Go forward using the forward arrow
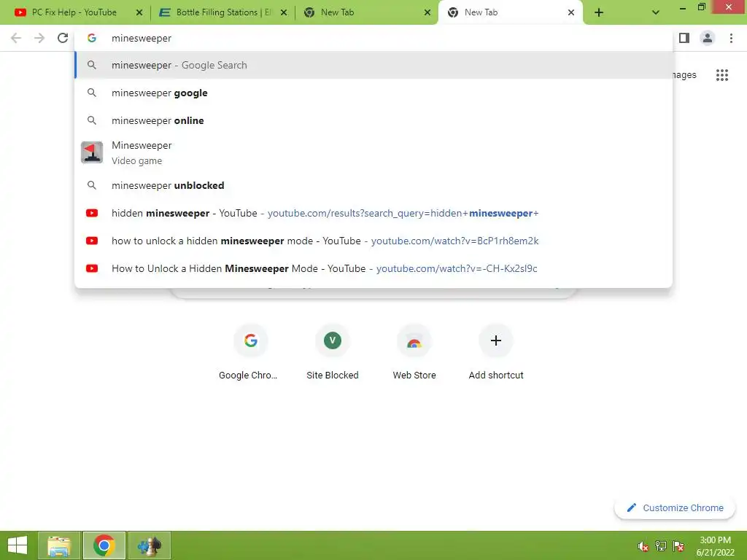The width and height of the screenshot is (747, 560). click(39, 38)
